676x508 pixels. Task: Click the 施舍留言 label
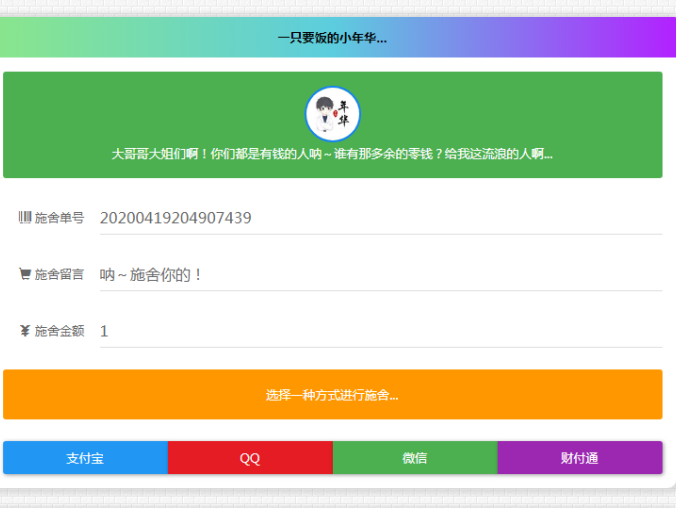pyautogui.click(x=59, y=274)
